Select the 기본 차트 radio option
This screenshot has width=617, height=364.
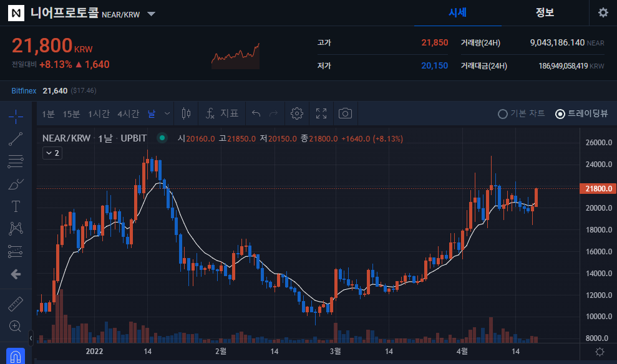[x=522, y=113]
